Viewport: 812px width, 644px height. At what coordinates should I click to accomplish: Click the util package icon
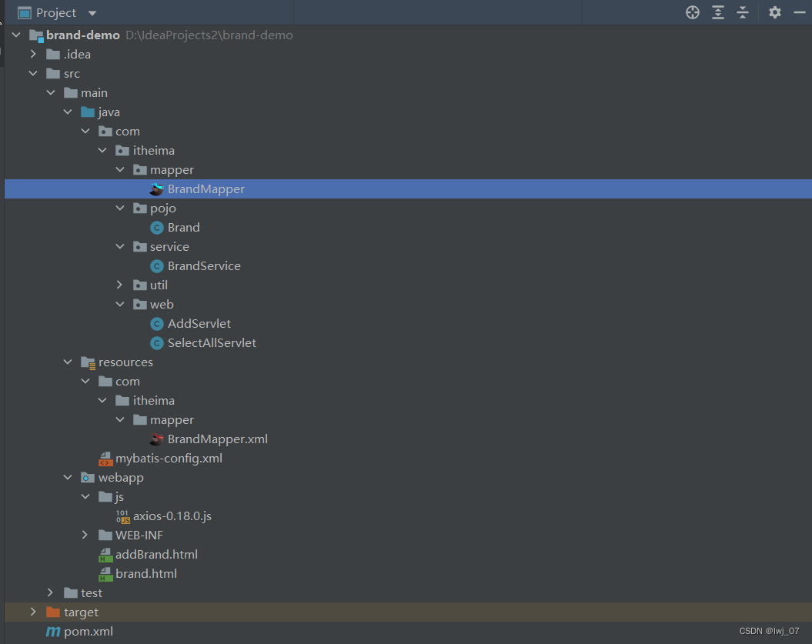click(x=140, y=285)
